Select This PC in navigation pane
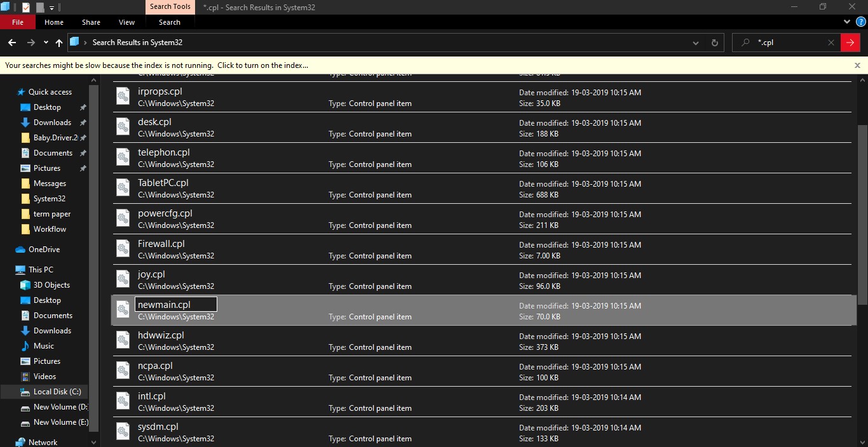Image resolution: width=868 pixels, height=447 pixels. [41, 270]
